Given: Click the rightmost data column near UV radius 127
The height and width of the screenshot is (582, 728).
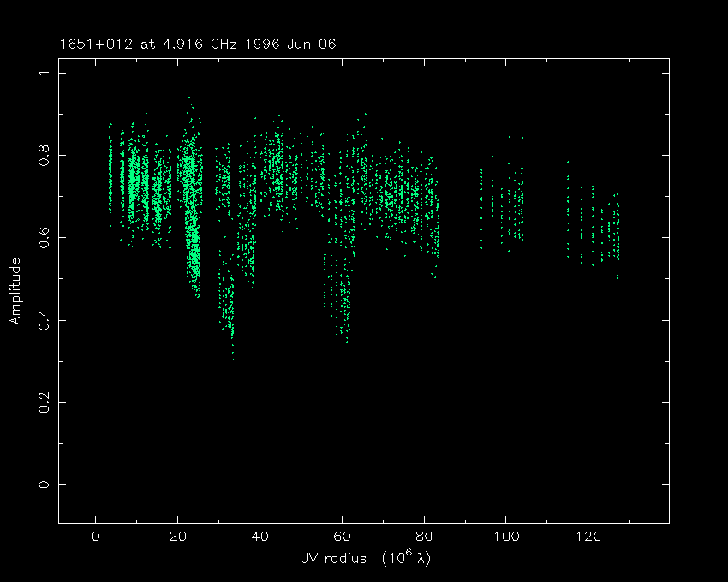Looking at the screenshot, I should coord(617,231).
